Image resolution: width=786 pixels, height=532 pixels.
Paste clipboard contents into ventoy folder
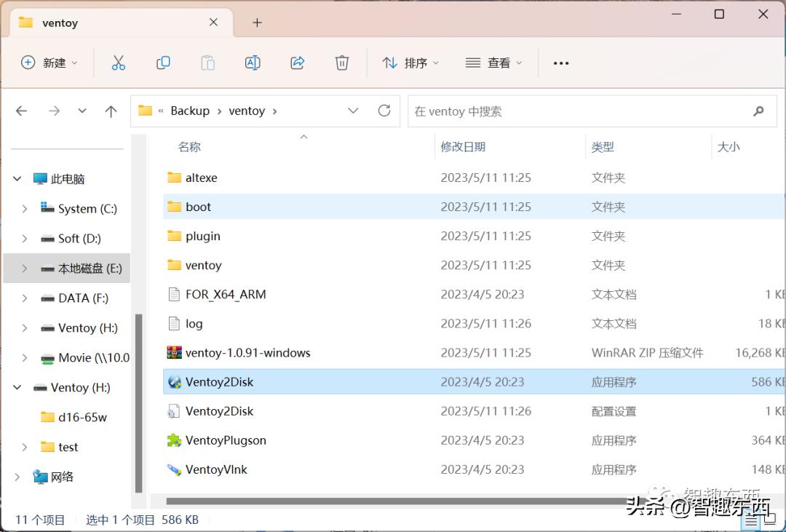pyautogui.click(x=207, y=63)
